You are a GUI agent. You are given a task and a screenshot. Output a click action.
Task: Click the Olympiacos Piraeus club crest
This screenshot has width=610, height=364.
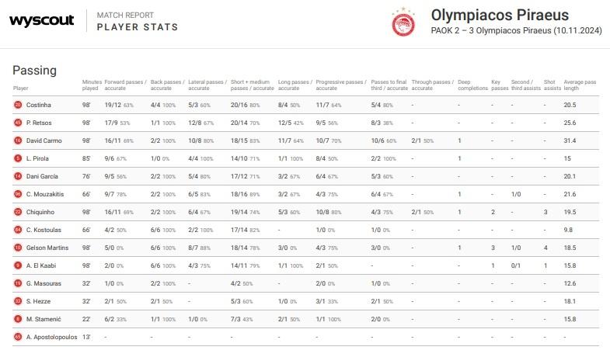[x=405, y=22]
